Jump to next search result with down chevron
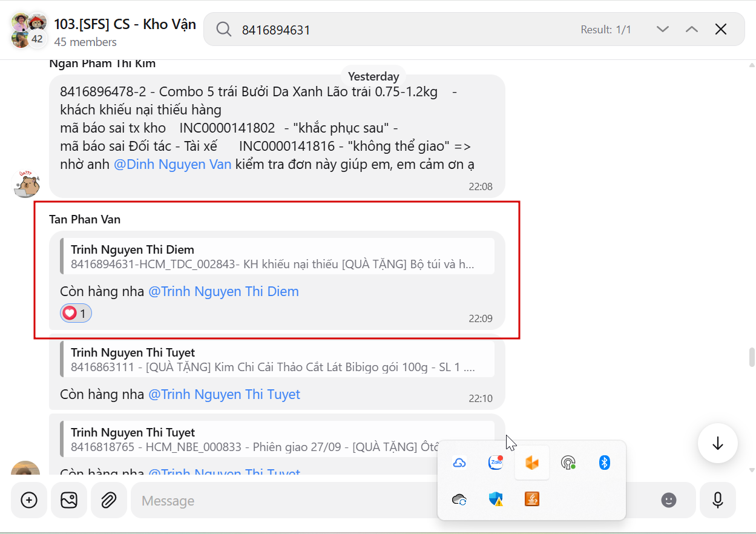Image resolution: width=756 pixels, height=534 pixels. (663, 29)
